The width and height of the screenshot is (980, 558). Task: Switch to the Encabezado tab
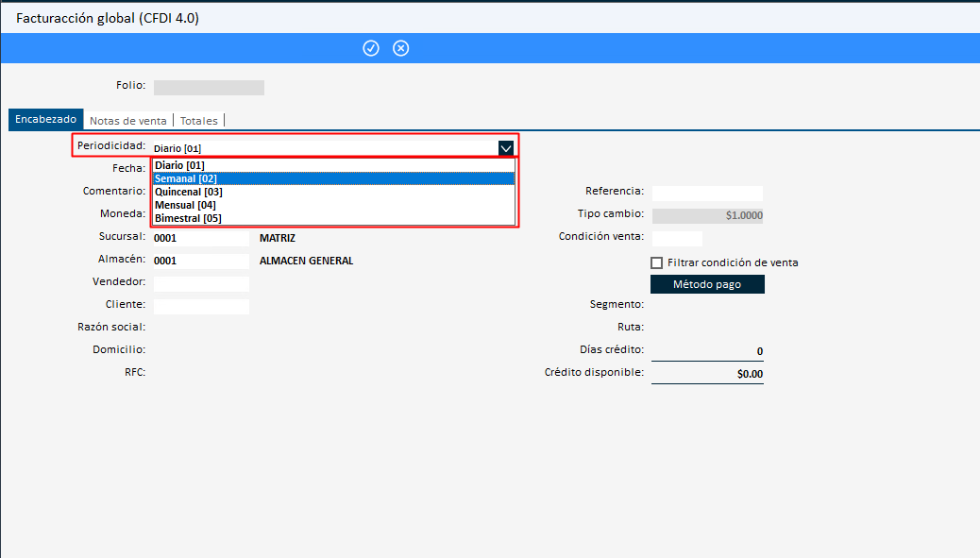click(x=46, y=120)
